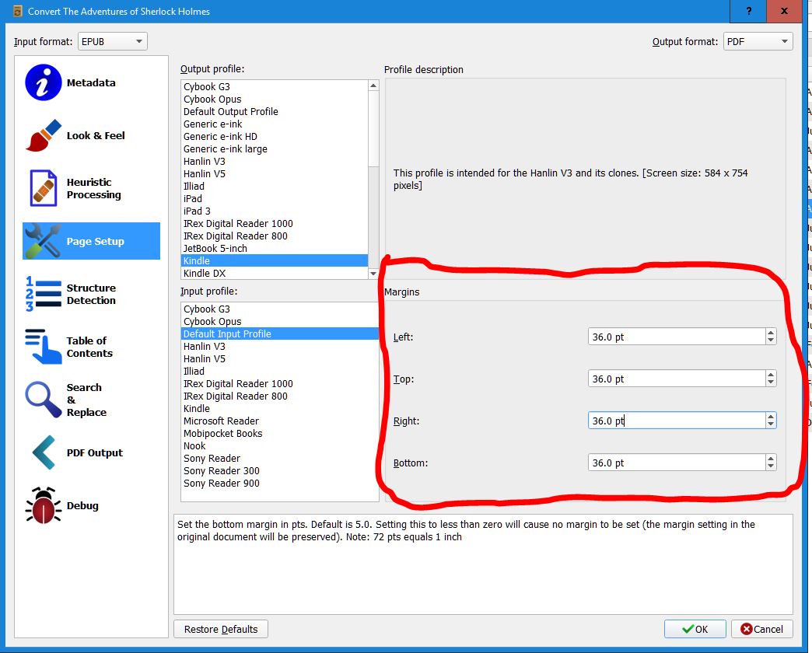The width and height of the screenshot is (812, 653).
Task: Increase the Top margin value
Action: pyautogui.click(x=771, y=375)
